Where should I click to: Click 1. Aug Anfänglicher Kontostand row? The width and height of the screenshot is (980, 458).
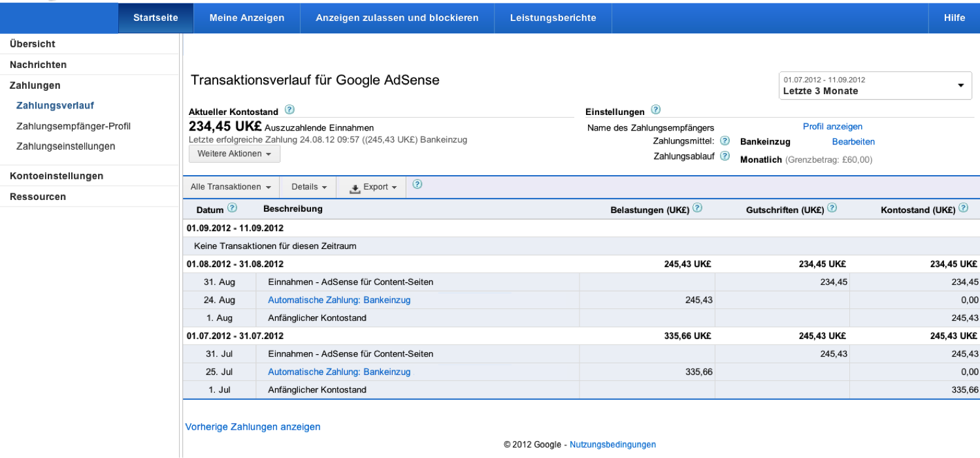click(581, 318)
